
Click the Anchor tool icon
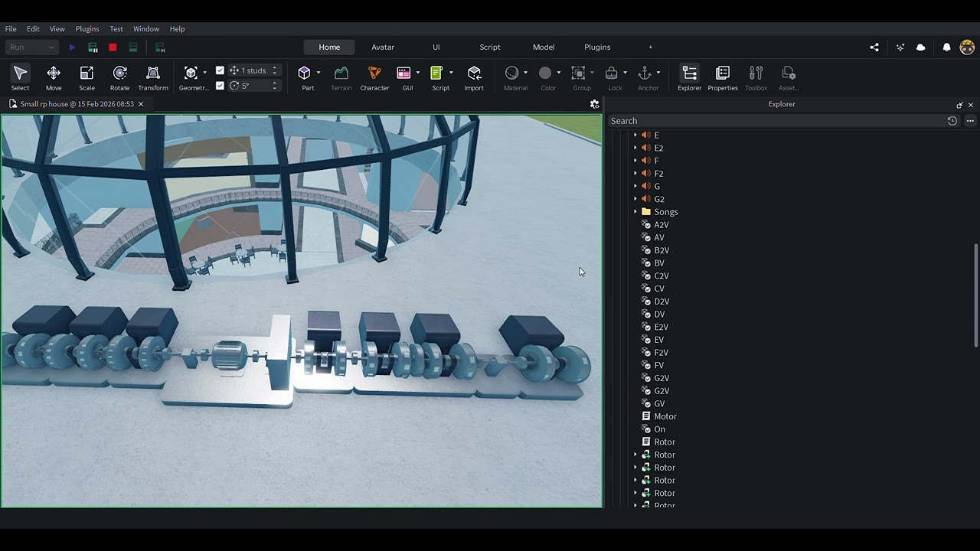(x=645, y=73)
